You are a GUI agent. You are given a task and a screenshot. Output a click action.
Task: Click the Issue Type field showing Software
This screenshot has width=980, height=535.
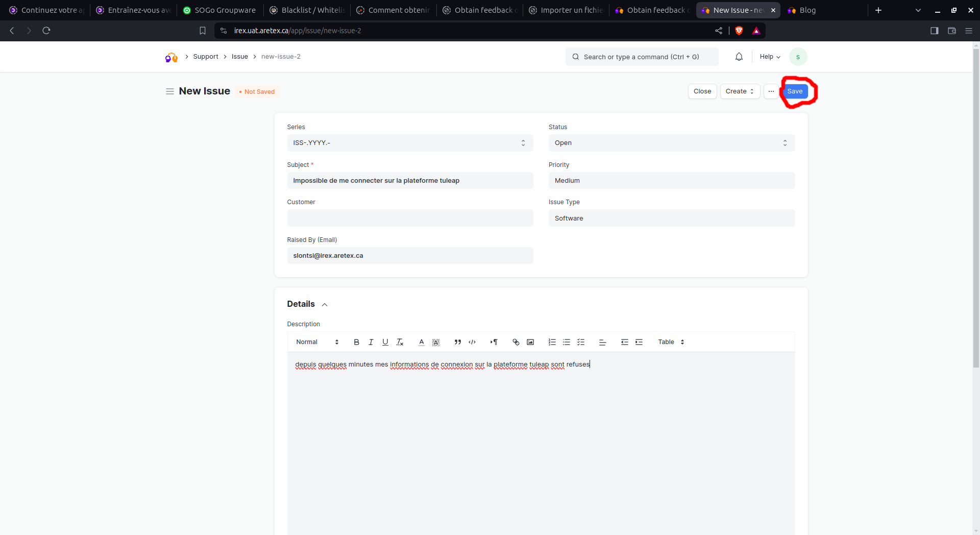(x=672, y=218)
